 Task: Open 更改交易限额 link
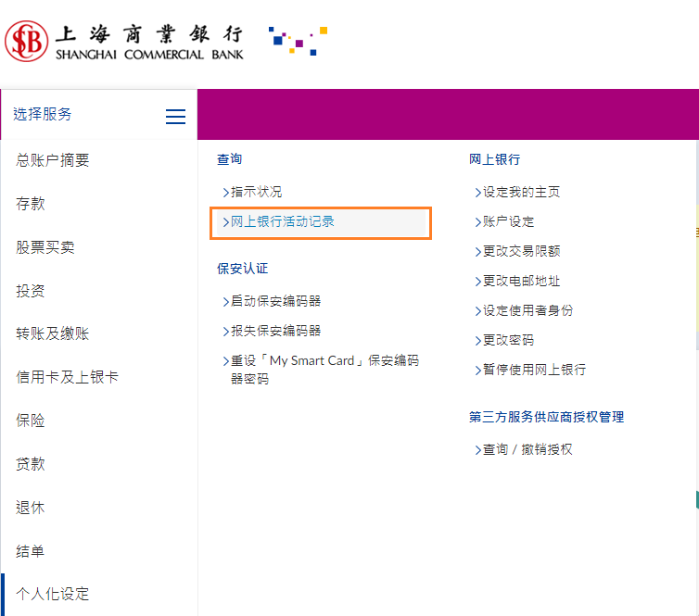(x=521, y=251)
